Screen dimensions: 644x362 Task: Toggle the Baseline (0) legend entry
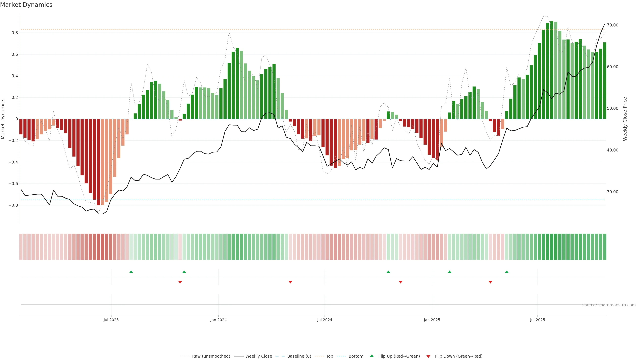pyautogui.click(x=299, y=356)
